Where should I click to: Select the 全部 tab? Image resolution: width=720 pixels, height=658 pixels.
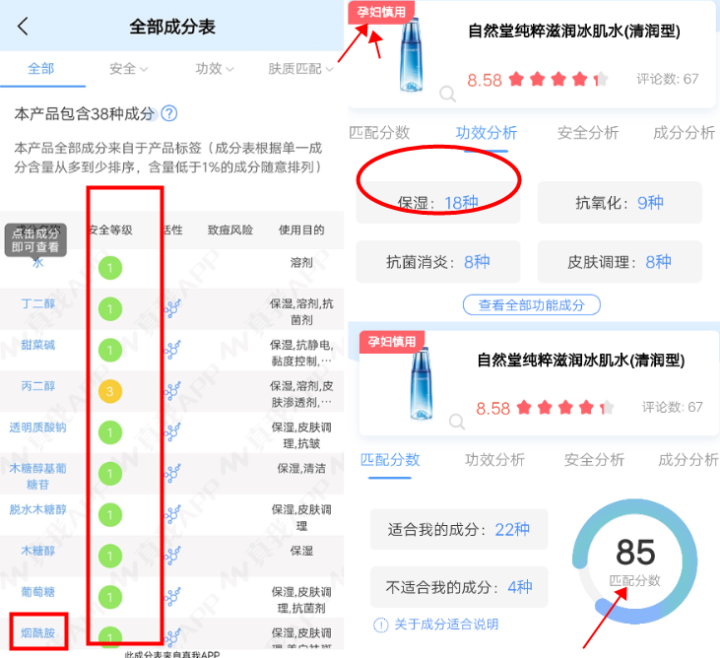(41, 69)
